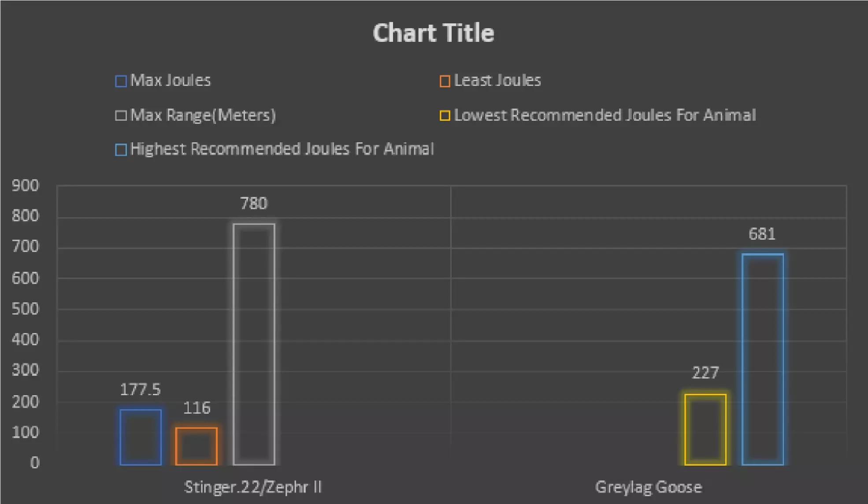Click the Max Range(Meters) legend swatch

[121, 116]
